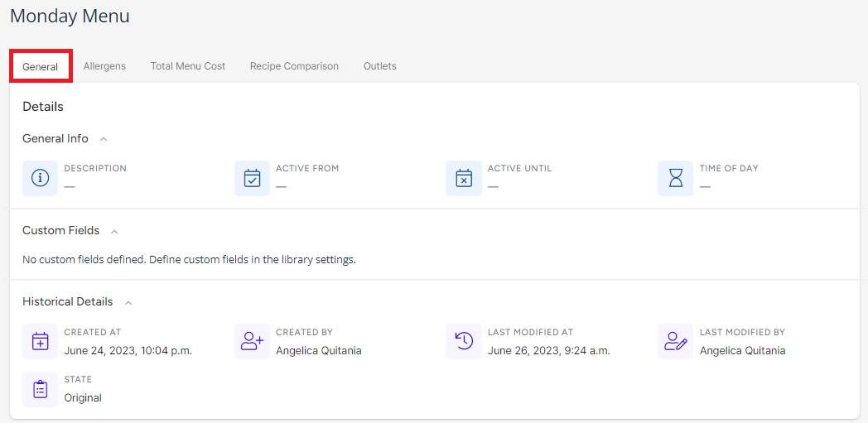
Task: Click the State clipboard icon
Action: [40, 389]
